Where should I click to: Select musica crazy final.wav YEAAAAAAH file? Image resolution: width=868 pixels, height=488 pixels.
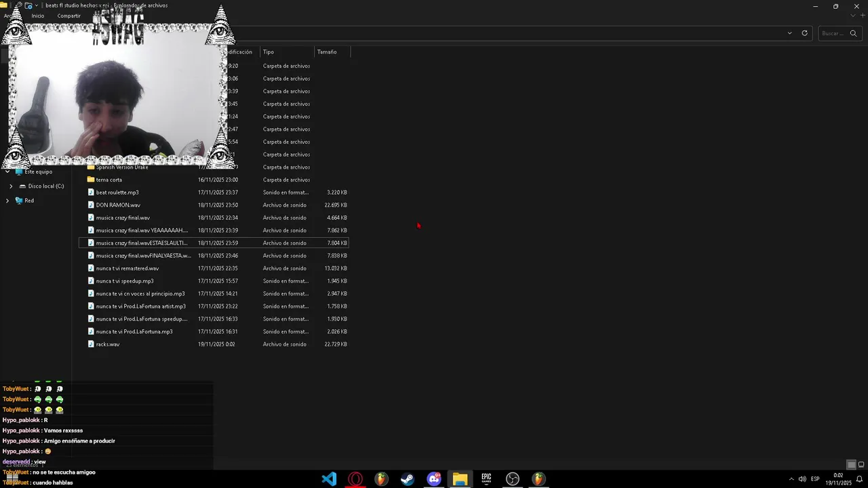pyautogui.click(x=142, y=230)
